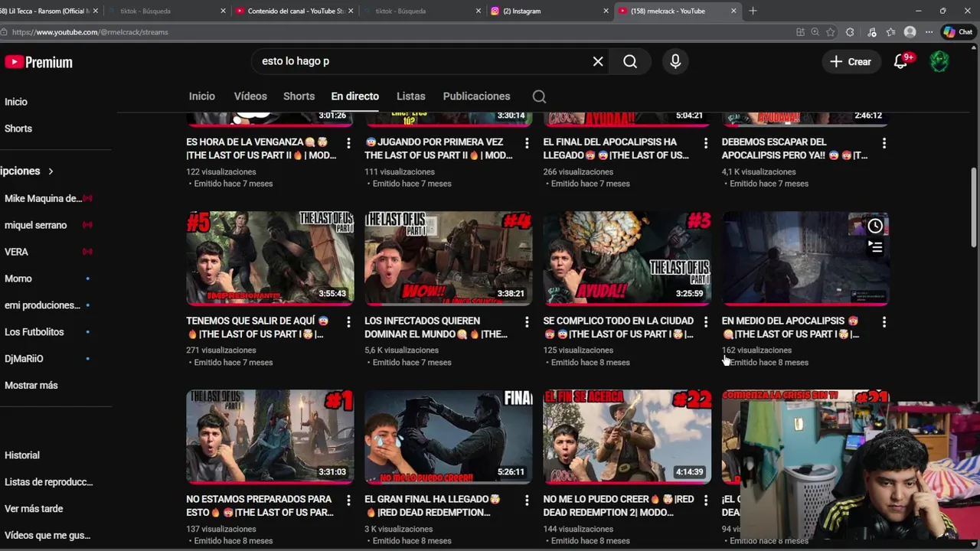Open the #22 Red Dead Redemption thumbnail
Screen dimensions: 980x551
tap(627, 437)
